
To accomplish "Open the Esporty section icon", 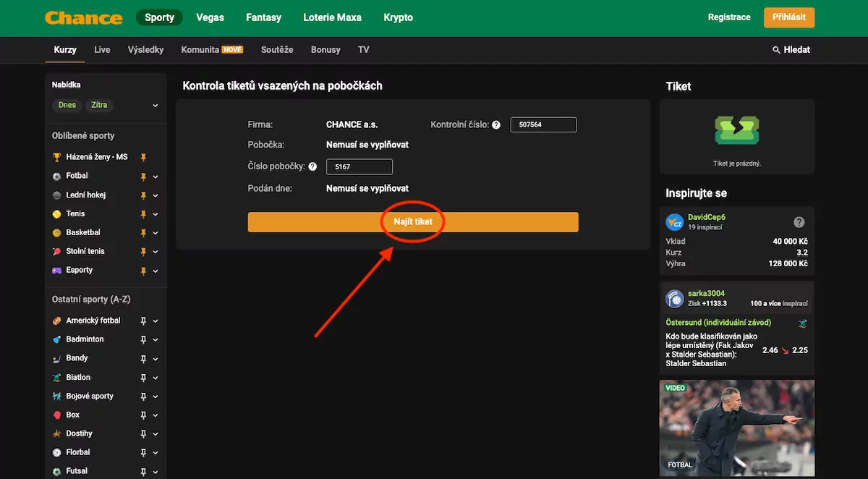I will click(57, 270).
